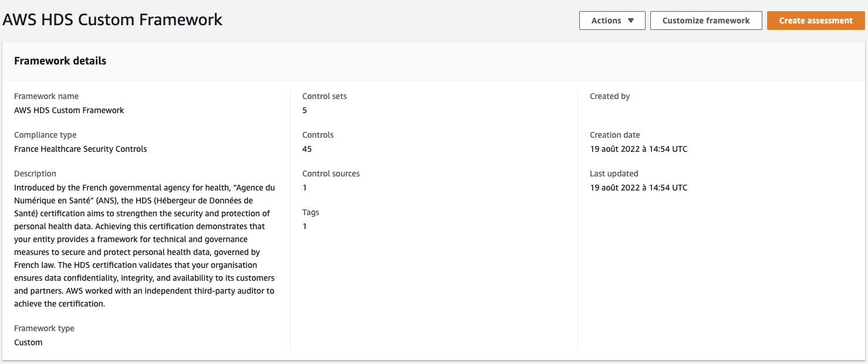Select the Tags count value
Image resolution: width=868 pixels, height=364 pixels.
[305, 226]
